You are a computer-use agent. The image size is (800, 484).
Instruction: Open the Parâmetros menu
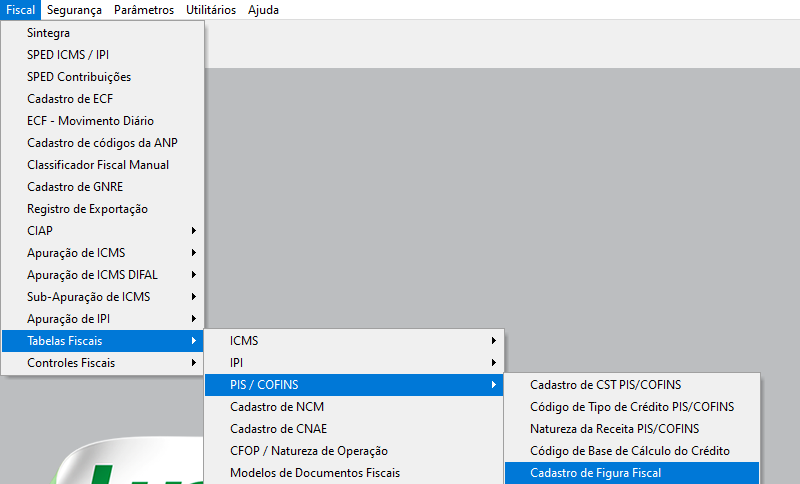pos(144,10)
